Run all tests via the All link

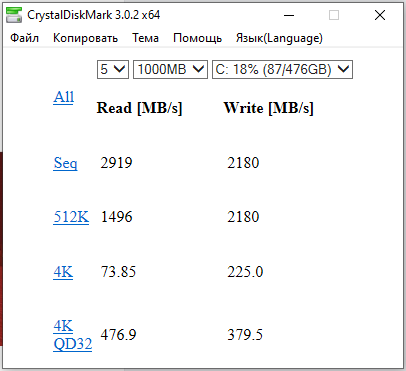pyautogui.click(x=63, y=97)
